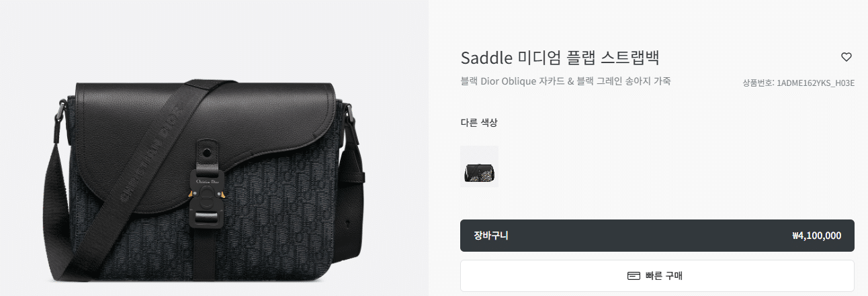Click the 다른 색상 section label
Image resolution: width=868 pixels, height=296 pixels.
point(479,122)
